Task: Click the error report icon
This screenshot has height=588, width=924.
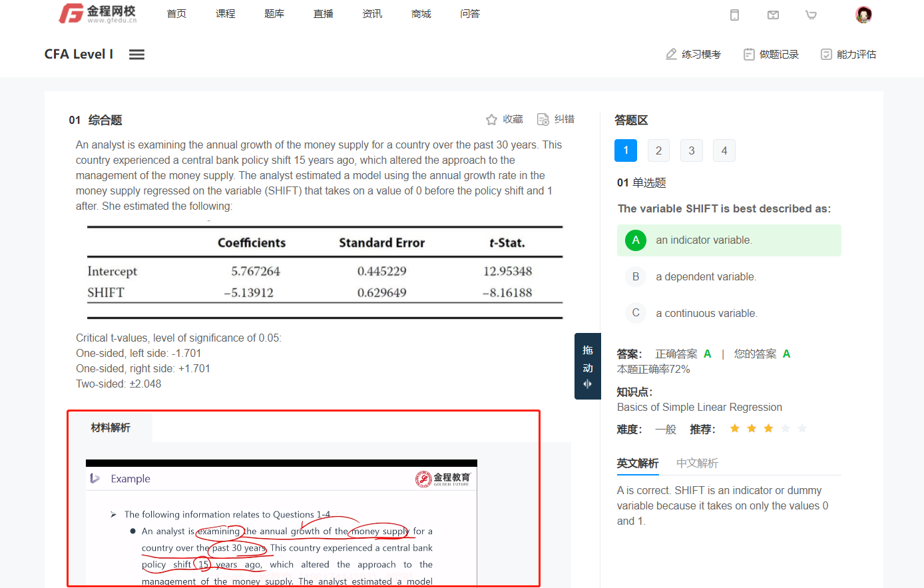Action: (543, 119)
